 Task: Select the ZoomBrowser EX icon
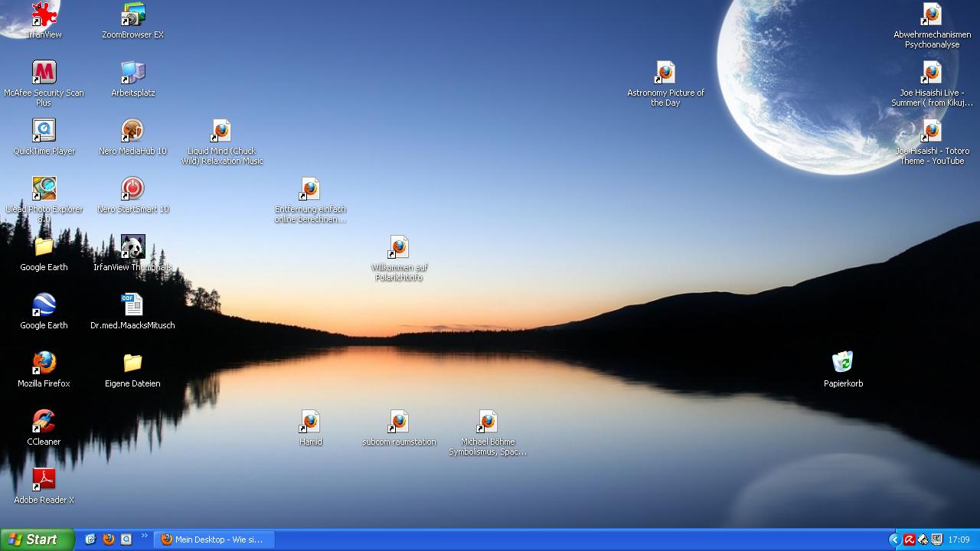(x=132, y=15)
